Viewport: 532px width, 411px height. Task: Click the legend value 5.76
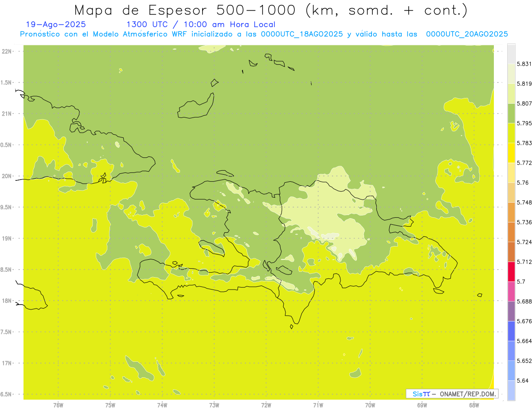(x=523, y=183)
